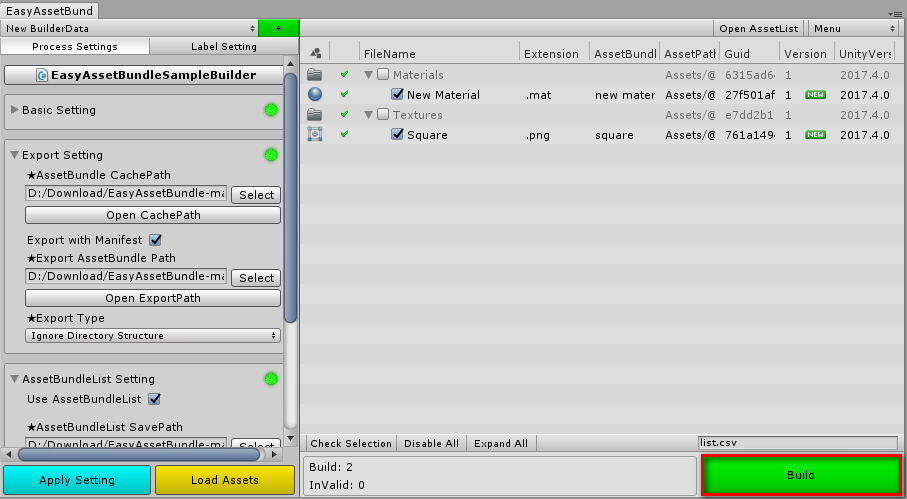
Task: Open the Export Type dropdown
Action: [153, 335]
